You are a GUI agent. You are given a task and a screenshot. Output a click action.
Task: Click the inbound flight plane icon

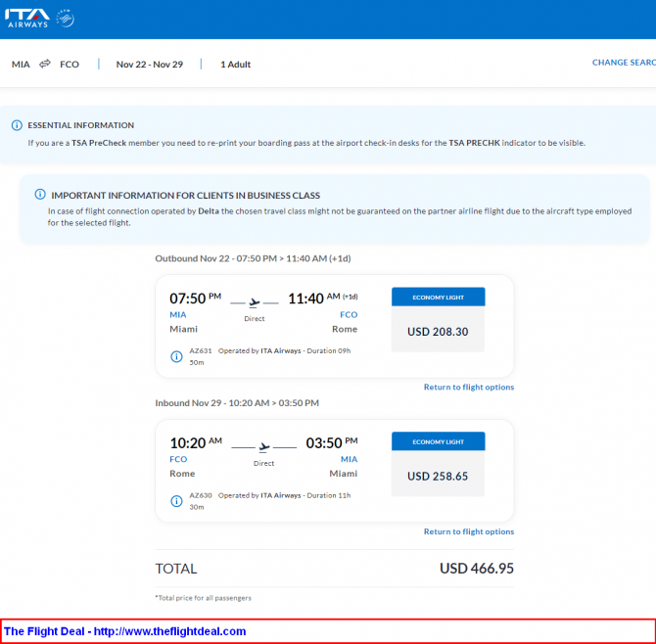(264, 446)
